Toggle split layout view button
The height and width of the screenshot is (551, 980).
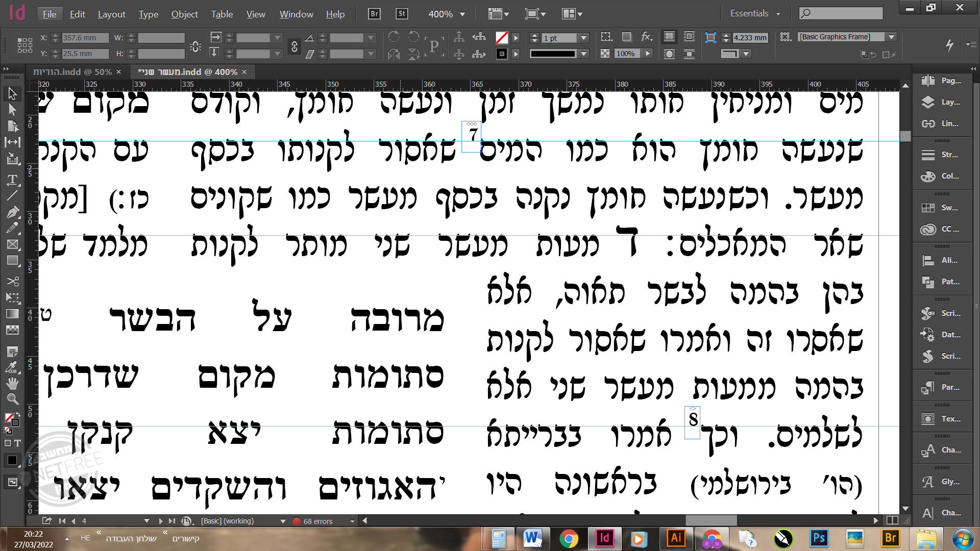click(x=892, y=520)
